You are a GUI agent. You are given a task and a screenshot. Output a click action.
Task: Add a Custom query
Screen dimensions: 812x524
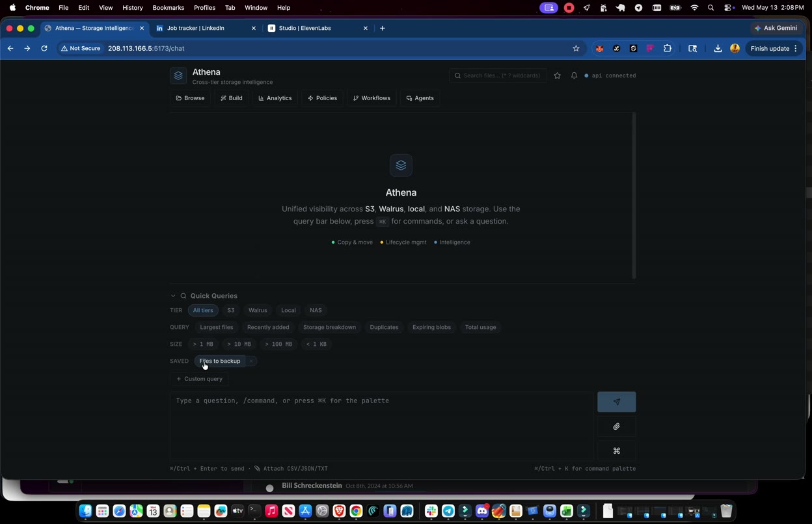[199, 379]
